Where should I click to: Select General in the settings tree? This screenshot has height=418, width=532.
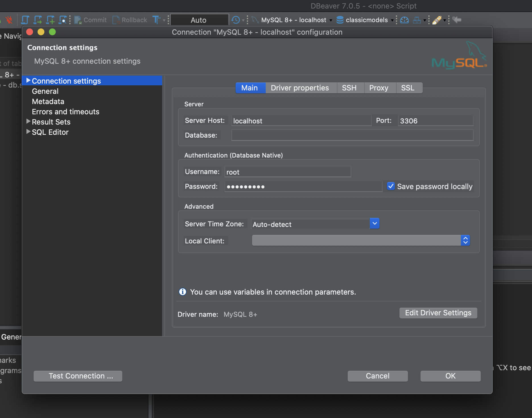pyautogui.click(x=45, y=91)
